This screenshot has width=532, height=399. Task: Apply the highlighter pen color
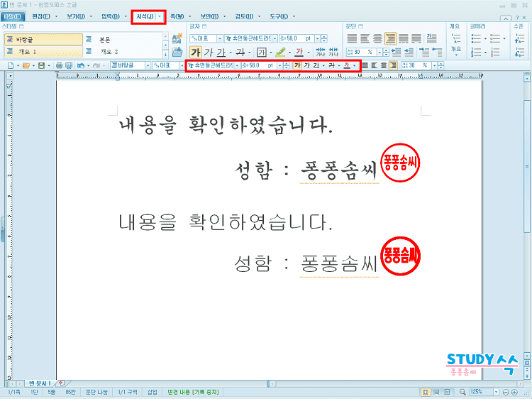click(x=281, y=53)
